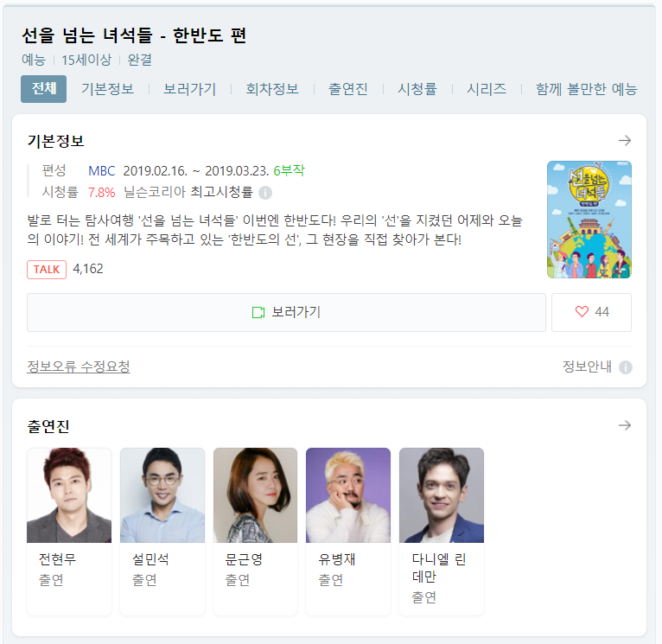This screenshot has width=662, height=644.
Task: Select the 전체 tab
Action: tap(43, 89)
